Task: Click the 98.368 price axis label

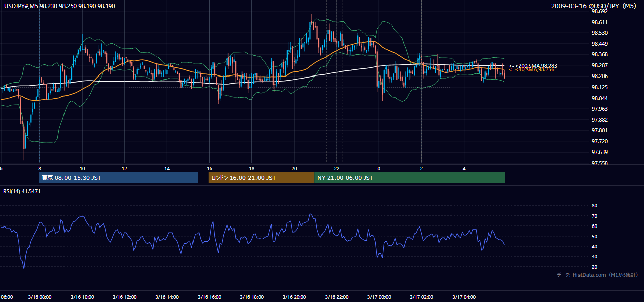Action: pos(599,54)
